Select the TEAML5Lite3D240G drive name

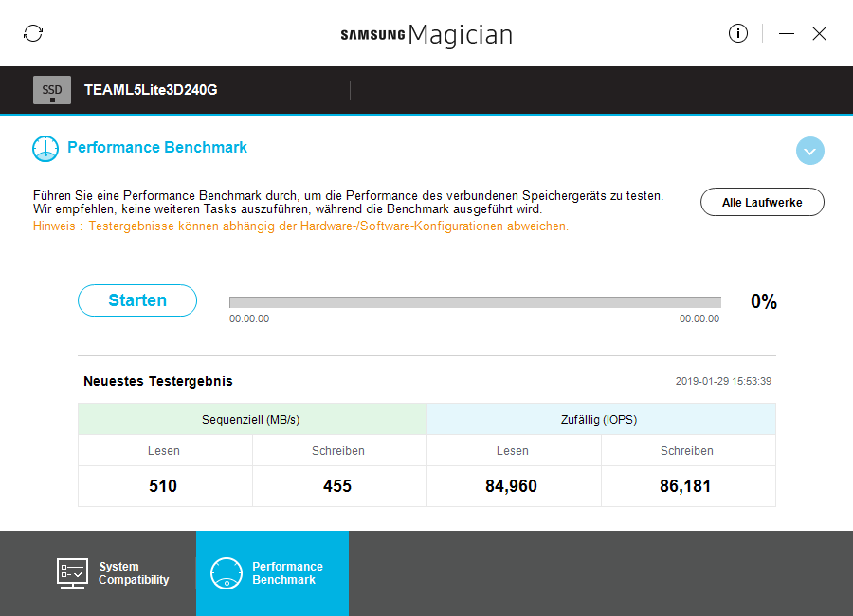pos(151,90)
